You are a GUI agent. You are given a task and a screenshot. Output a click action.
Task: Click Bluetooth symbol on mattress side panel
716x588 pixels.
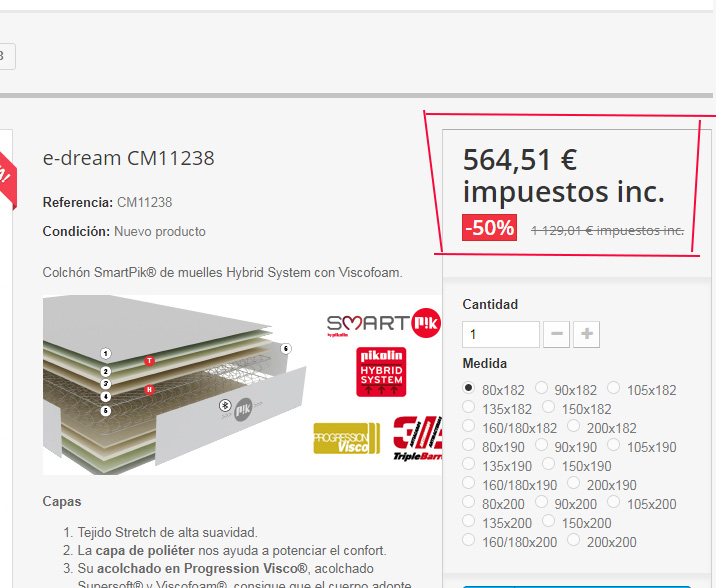coord(225,405)
